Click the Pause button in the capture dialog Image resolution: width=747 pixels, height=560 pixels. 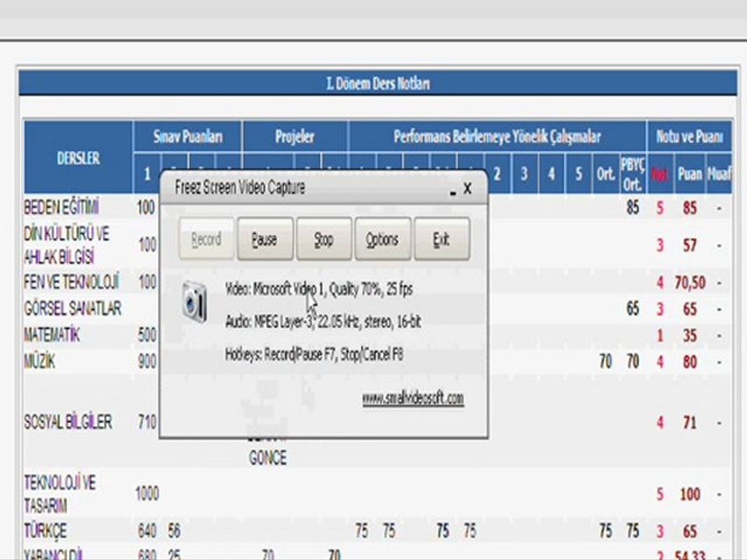(x=265, y=239)
